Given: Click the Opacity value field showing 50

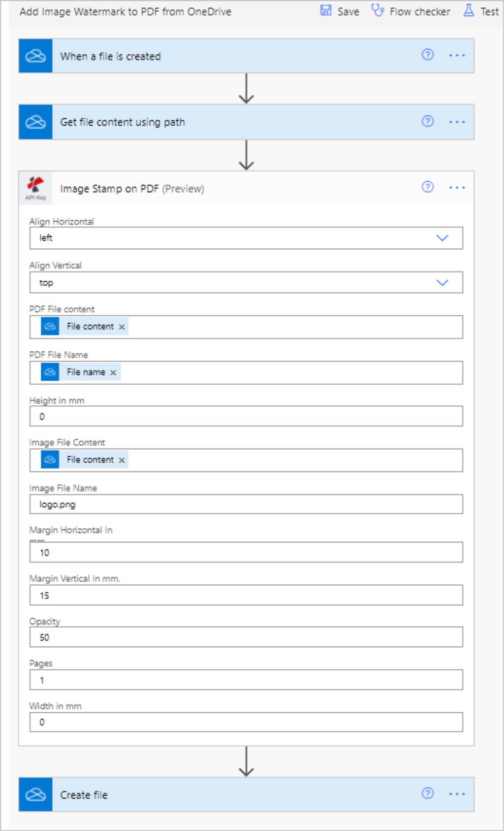Looking at the screenshot, I should (246, 637).
